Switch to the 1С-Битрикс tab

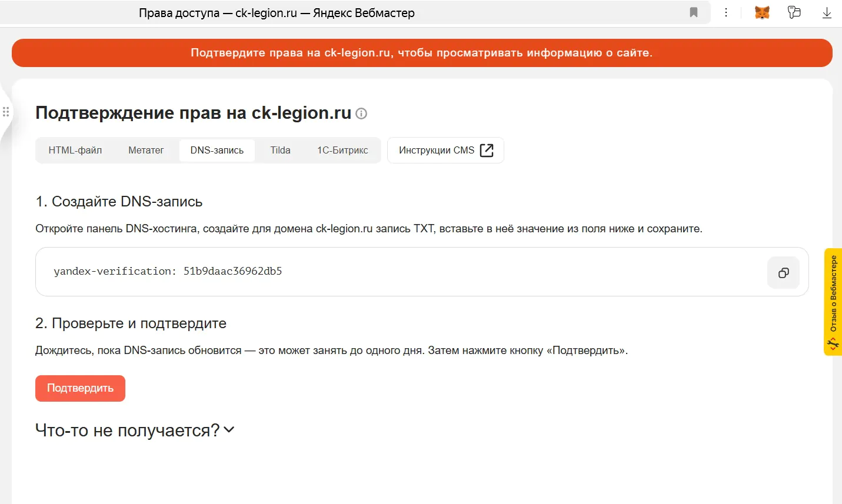point(342,150)
